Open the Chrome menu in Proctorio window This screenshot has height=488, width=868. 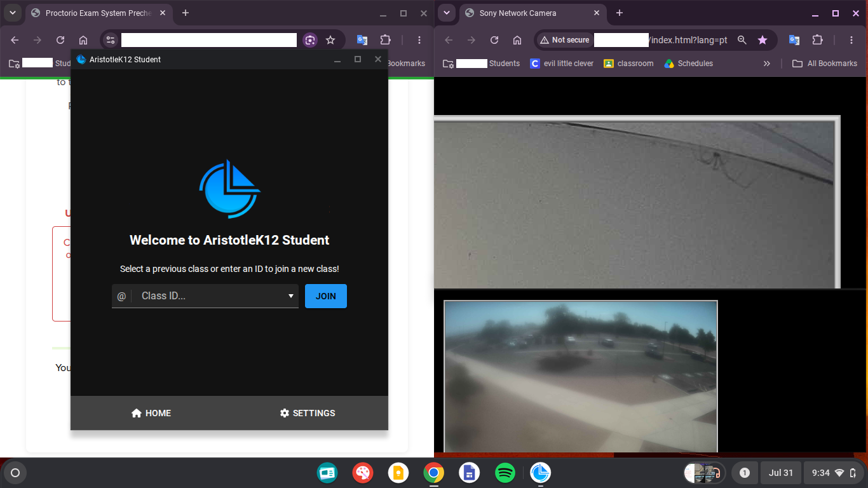tap(419, 40)
